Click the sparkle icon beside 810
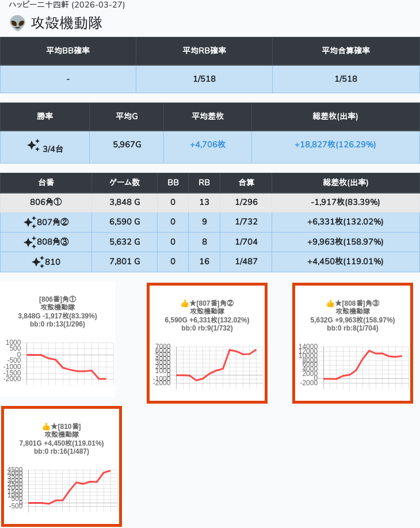The image size is (420, 528). [x=38, y=263]
